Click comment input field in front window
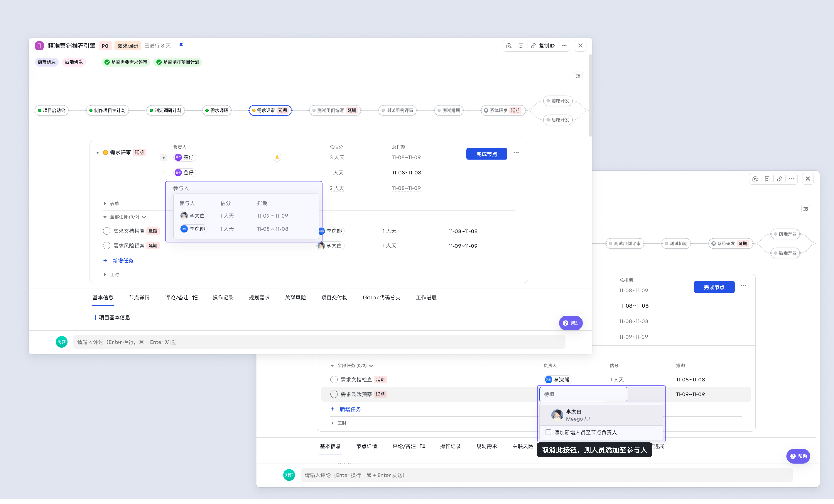The width and height of the screenshot is (834, 504). pos(319,342)
